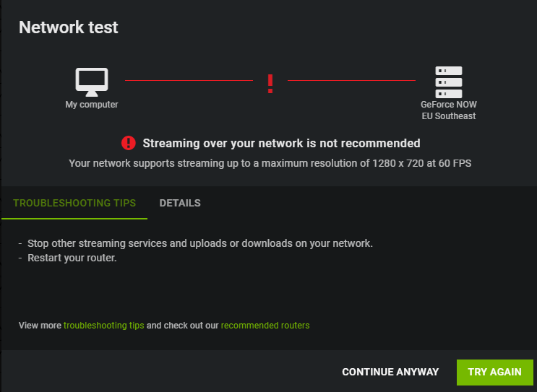Image resolution: width=537 pixels, height=392 pixels.
Task: Click the red exclamation mark between connection lines
Action: click(x=270, y=84)
